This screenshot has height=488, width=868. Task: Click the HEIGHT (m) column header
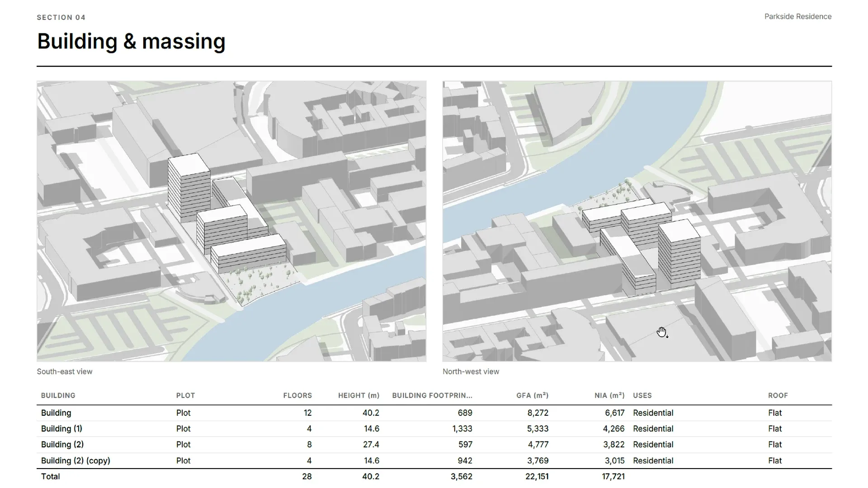click(x=359, y=395)
